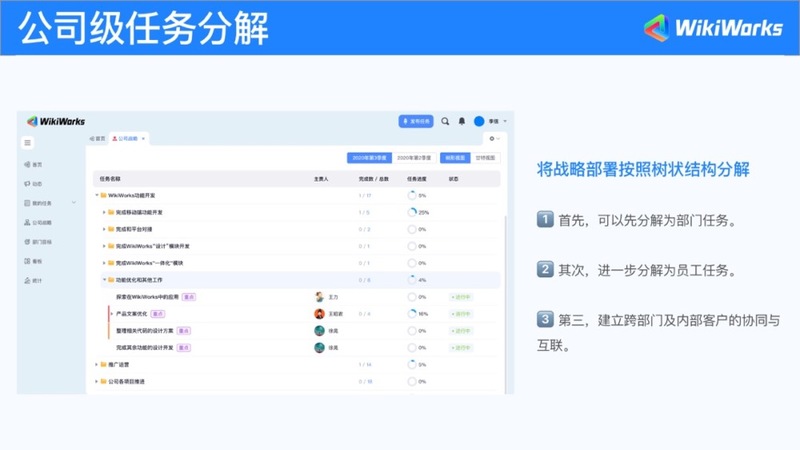800x450 pixels.
Task: Click the blue 发布任务 button
Action: pyautogui.click(x=416, y=121)
